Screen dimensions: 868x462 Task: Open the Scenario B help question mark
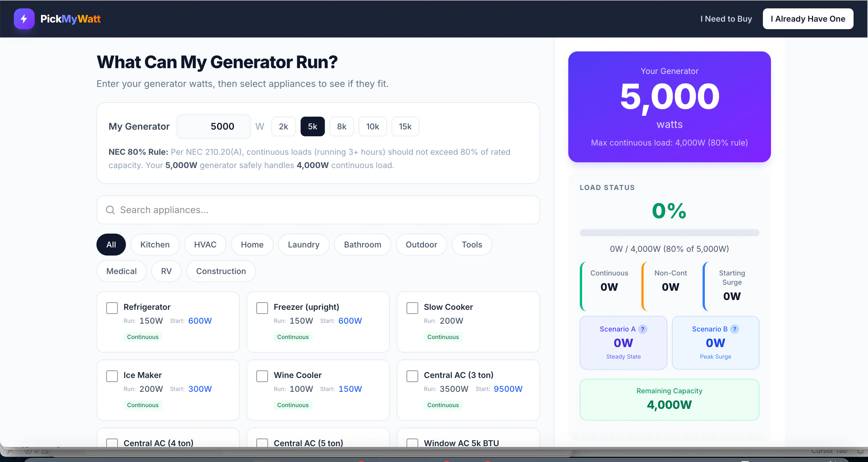(735, 329)
